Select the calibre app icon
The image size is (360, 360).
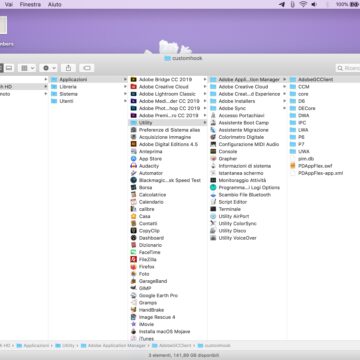pyautogui.click(x=133, y=209)
